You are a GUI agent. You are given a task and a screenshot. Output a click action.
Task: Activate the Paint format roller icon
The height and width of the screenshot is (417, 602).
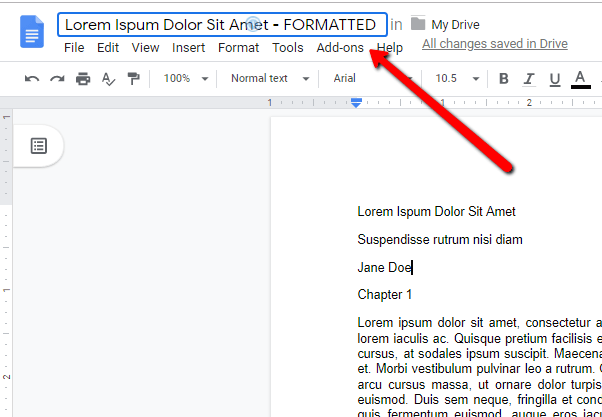tap(134, 79)
